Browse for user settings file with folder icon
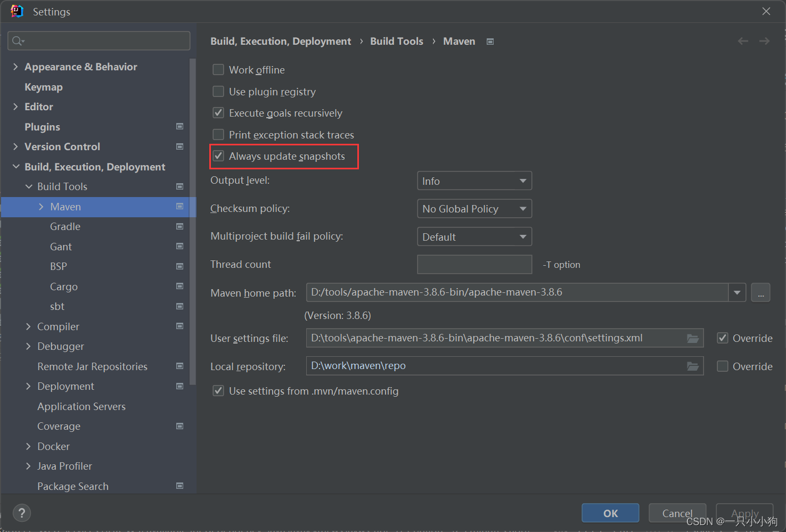Screen dimensions: 786x532 (692, 338)
